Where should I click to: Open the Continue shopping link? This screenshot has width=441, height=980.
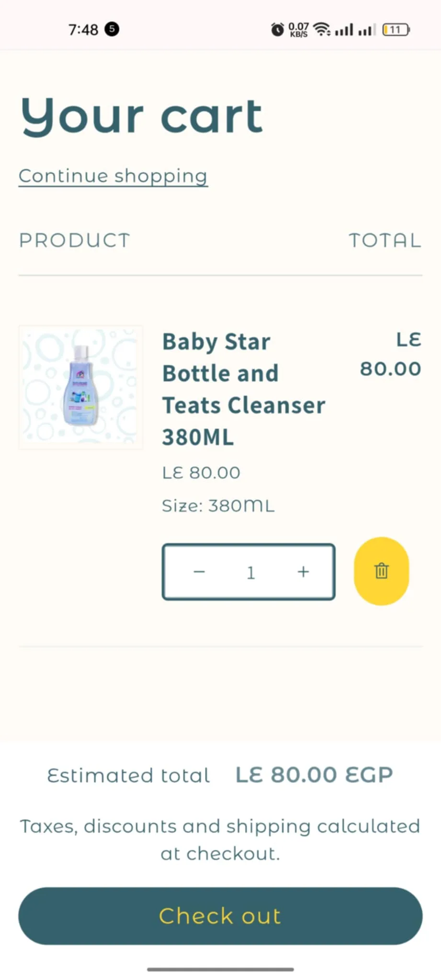pos(113,176)
